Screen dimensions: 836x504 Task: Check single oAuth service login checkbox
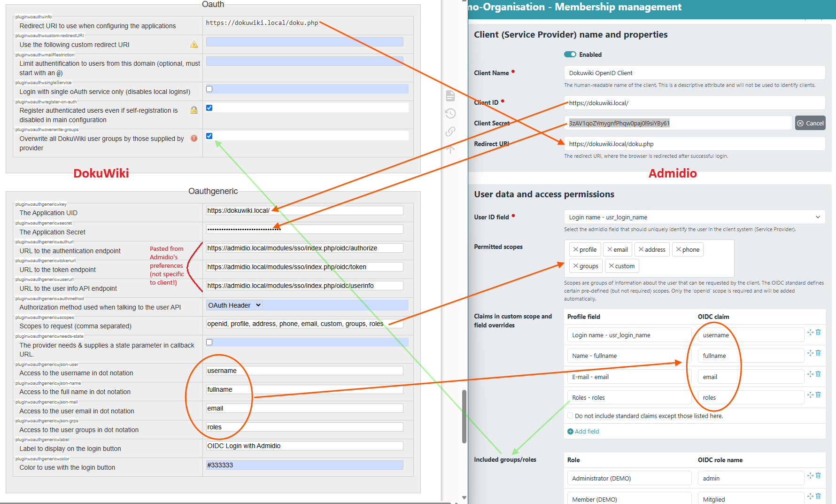click(x=209, y=89)
